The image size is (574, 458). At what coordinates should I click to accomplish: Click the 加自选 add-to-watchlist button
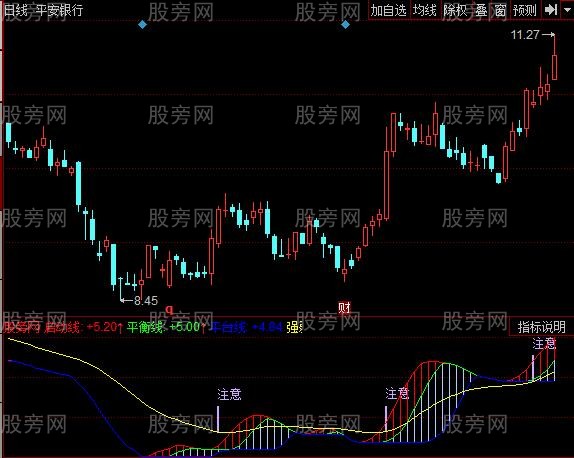(389, 10)
